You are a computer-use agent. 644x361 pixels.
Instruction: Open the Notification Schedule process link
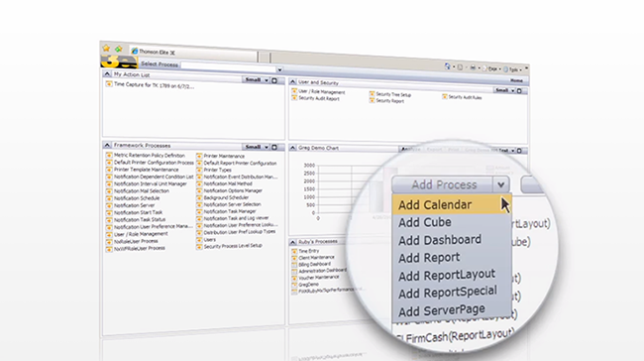point(137,198)
